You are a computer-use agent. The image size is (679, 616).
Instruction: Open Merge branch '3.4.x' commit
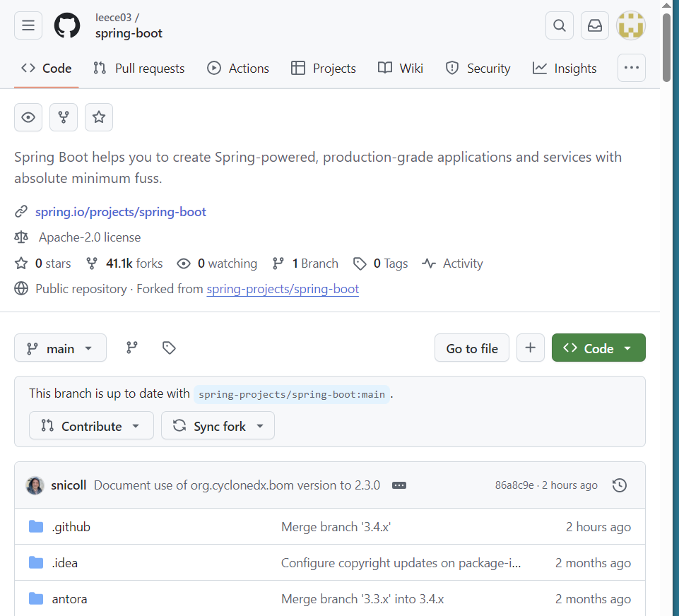(x=336, y=527)
